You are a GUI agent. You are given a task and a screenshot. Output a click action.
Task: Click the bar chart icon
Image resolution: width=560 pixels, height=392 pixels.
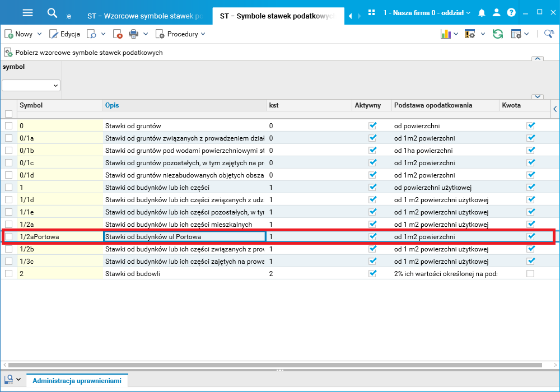pos(445,34)
